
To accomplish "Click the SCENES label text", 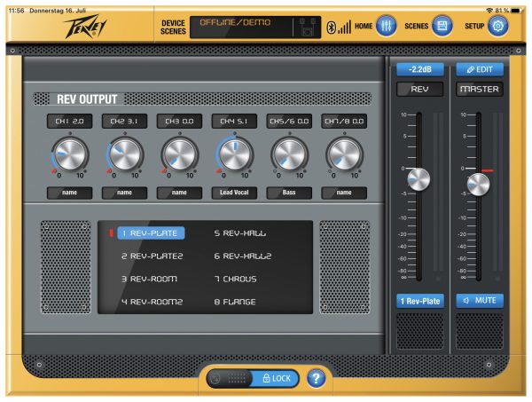I will click(x=417, y=26).
